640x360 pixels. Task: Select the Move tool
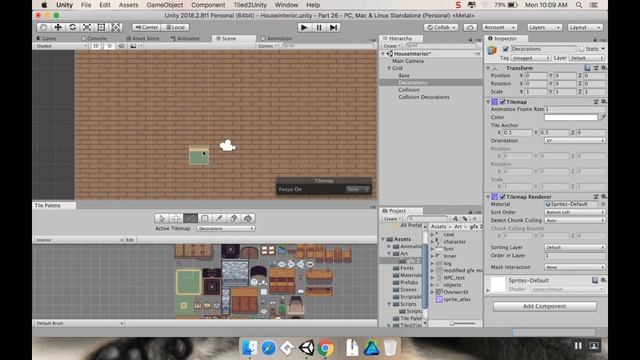(x=58, y=27)
